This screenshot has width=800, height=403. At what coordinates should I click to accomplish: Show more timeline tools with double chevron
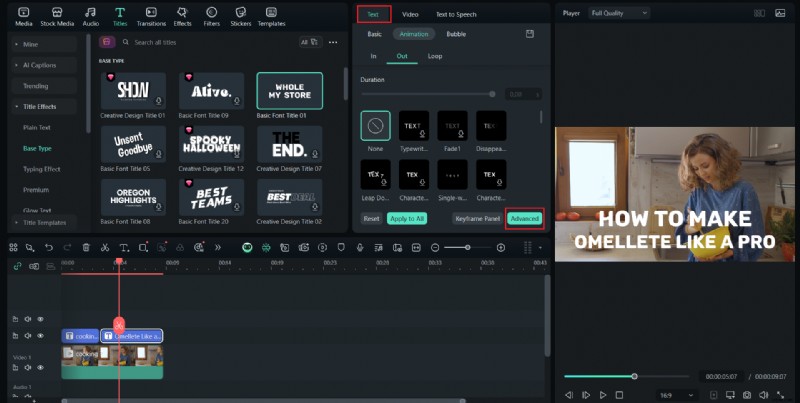coord(218,247)
